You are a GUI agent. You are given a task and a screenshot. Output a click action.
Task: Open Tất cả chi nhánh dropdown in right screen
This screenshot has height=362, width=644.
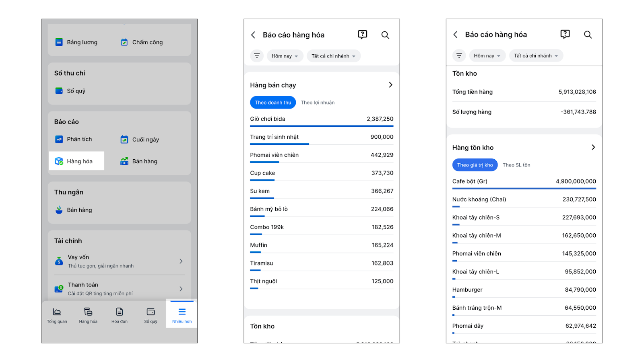coord(536,56)
